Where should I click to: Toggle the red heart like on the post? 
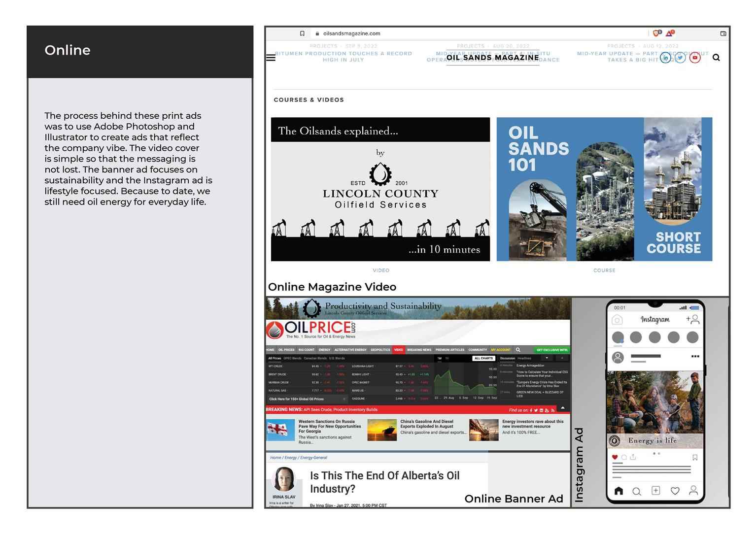point(615,457)
